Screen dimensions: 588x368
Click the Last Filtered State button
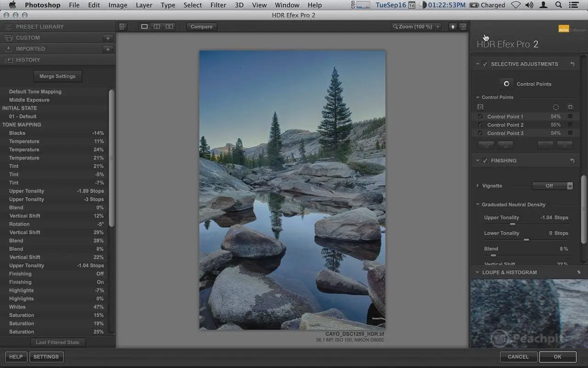click(x=57, y=342)
